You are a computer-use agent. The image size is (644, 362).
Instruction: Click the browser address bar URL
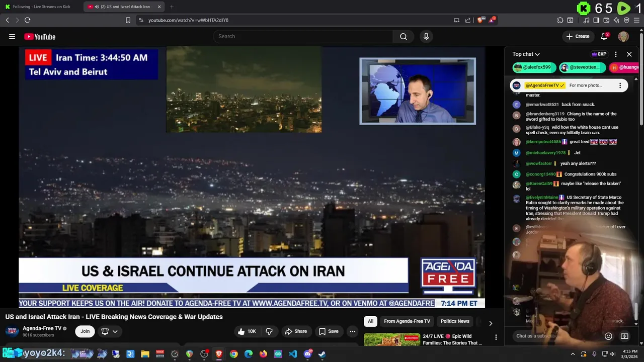pyautogui.click(x=188, y=20)
